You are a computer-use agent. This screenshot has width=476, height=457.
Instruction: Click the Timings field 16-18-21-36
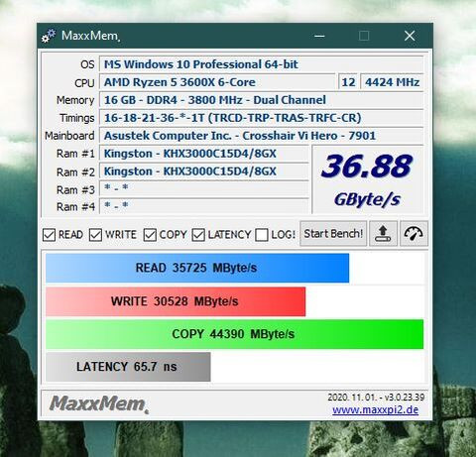[261, 118]
